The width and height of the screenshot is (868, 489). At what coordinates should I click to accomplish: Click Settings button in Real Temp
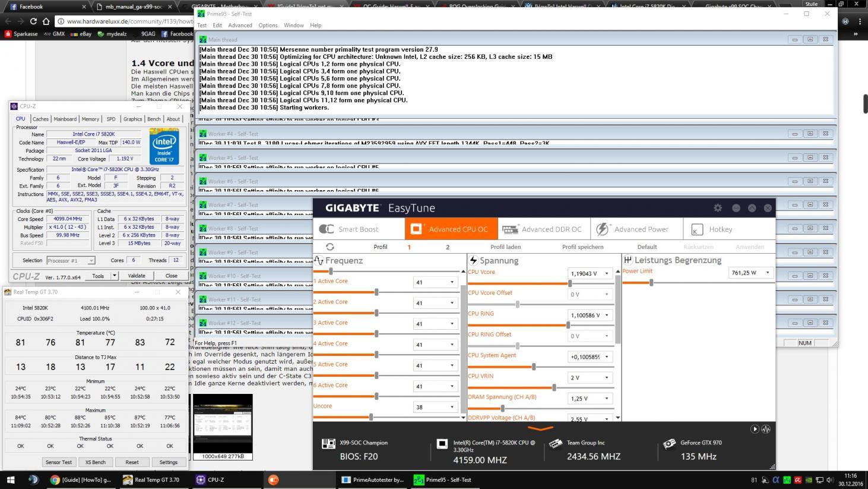pos(168,462)
